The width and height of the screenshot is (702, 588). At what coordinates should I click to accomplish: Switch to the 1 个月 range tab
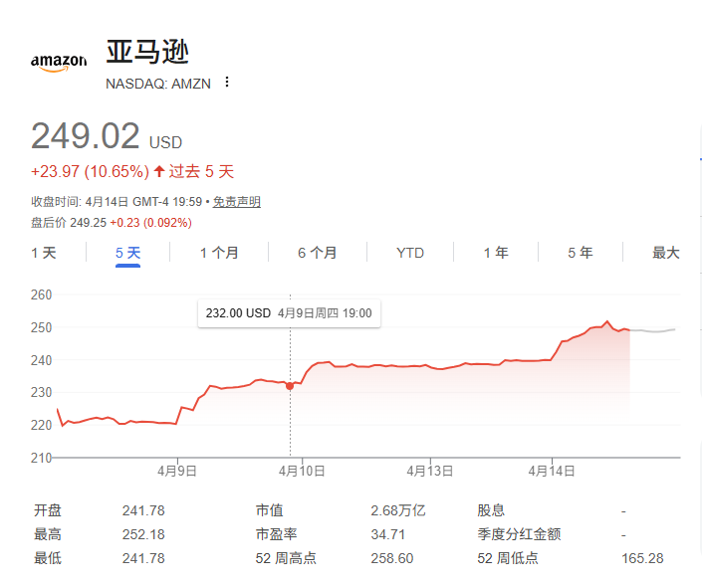tap(219, 253)
